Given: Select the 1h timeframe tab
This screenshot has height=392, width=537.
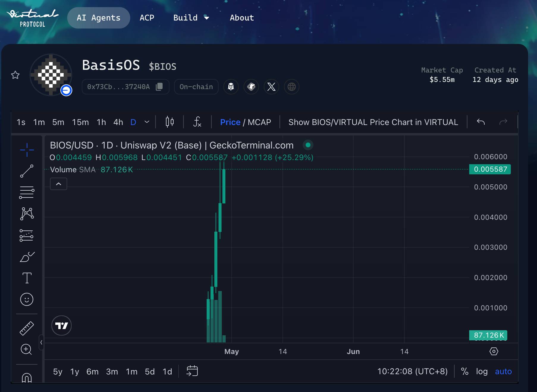Looking at the screenshot, I should (x=101, y=122).
